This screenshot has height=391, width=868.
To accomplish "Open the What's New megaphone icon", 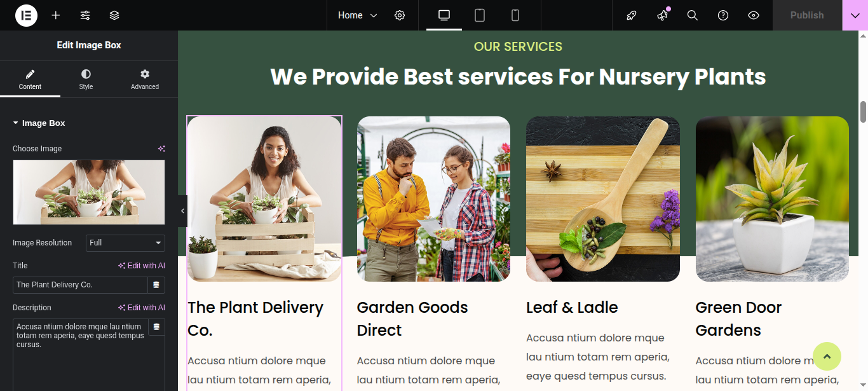I will pos(663,15).
